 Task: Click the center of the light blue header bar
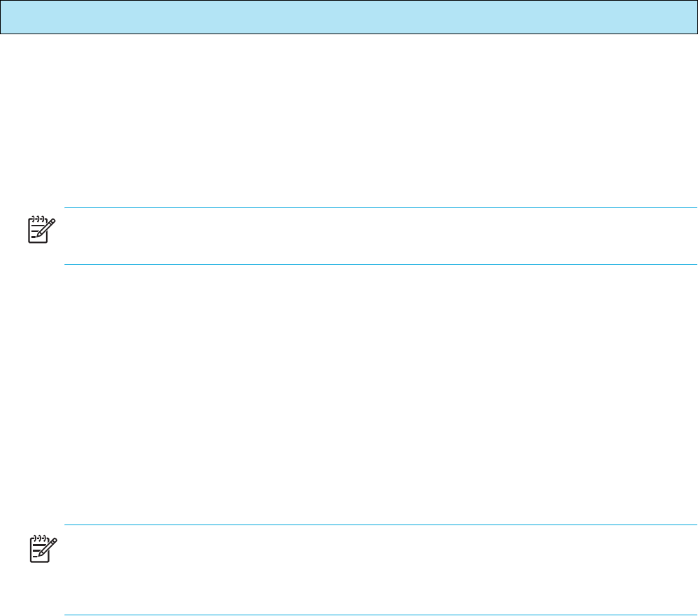point(349,17)
